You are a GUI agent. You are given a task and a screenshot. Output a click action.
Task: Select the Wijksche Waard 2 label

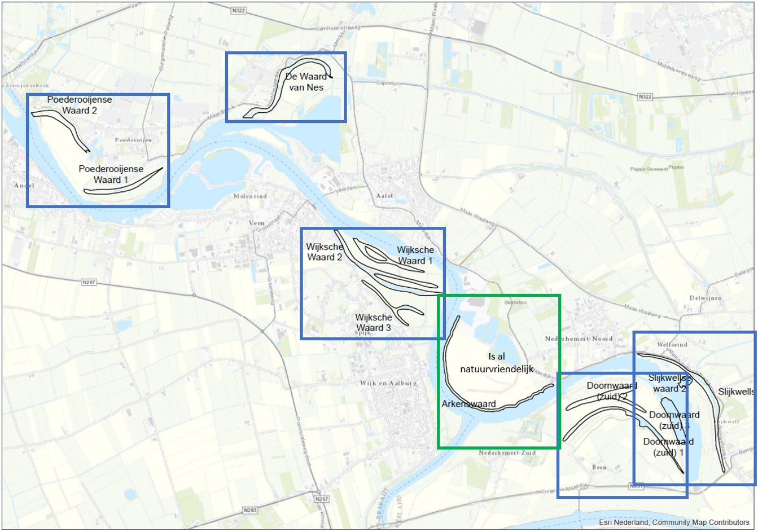(x=325, y=252)
